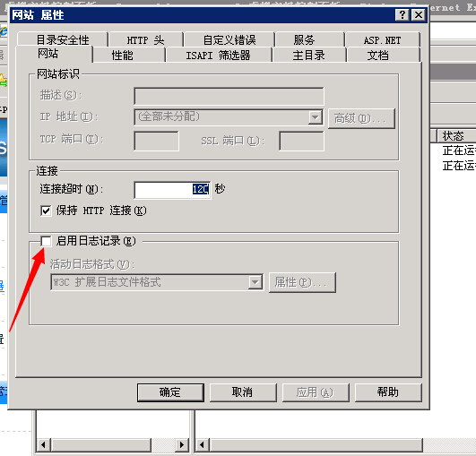Open the 活动日志格式 dropdown arrow

tap(255, 282)
